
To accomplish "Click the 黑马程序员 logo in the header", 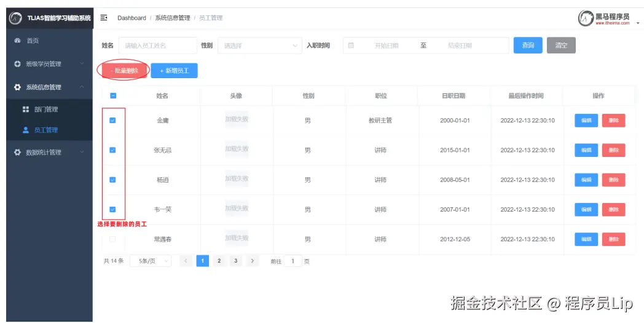I will tap(604, 18).
